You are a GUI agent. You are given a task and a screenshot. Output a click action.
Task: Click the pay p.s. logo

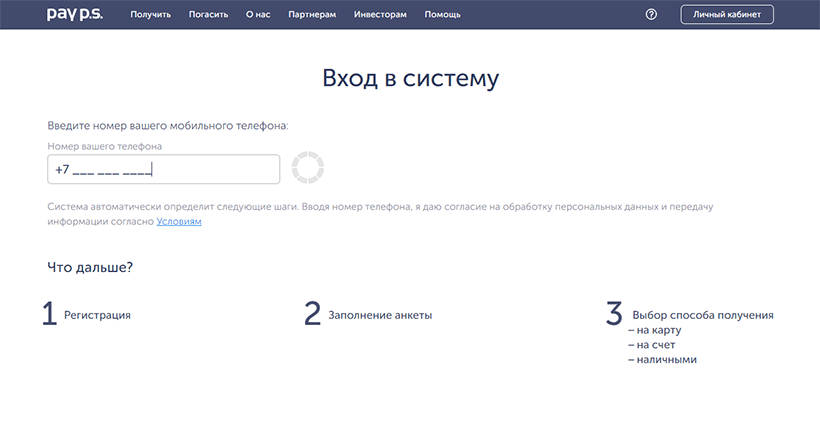pyautogui.click(x=74, y=14)
